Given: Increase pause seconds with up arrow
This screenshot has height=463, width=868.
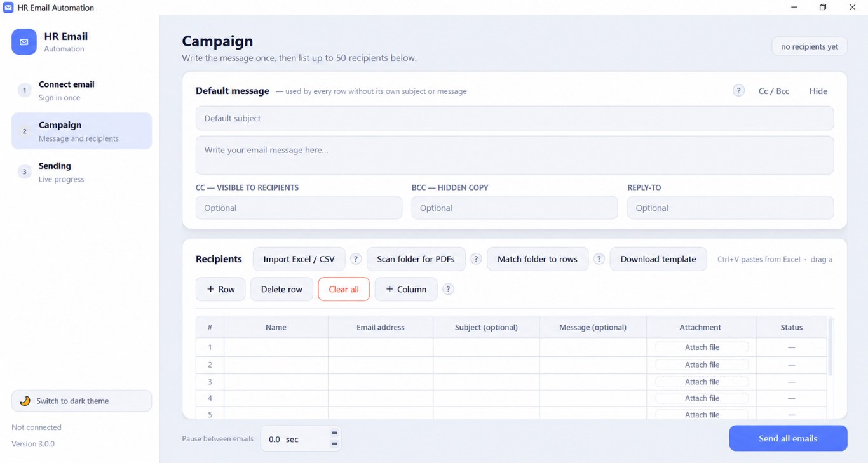Looking at the screenshot, I should pos(334,433).
